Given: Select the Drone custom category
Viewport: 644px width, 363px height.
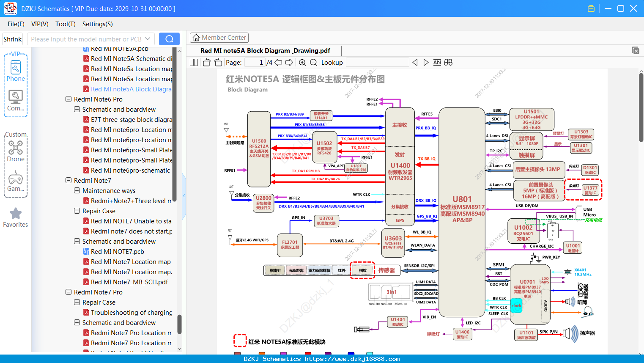Looking at the screenshot, I should [x=16, y=151].
